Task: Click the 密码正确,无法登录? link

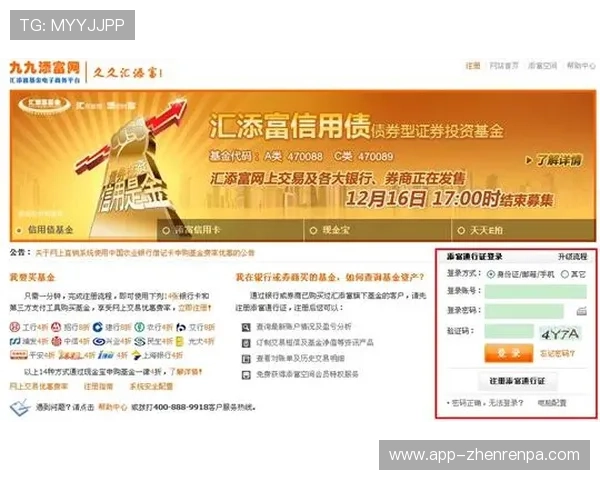Action: coord(487,403)
